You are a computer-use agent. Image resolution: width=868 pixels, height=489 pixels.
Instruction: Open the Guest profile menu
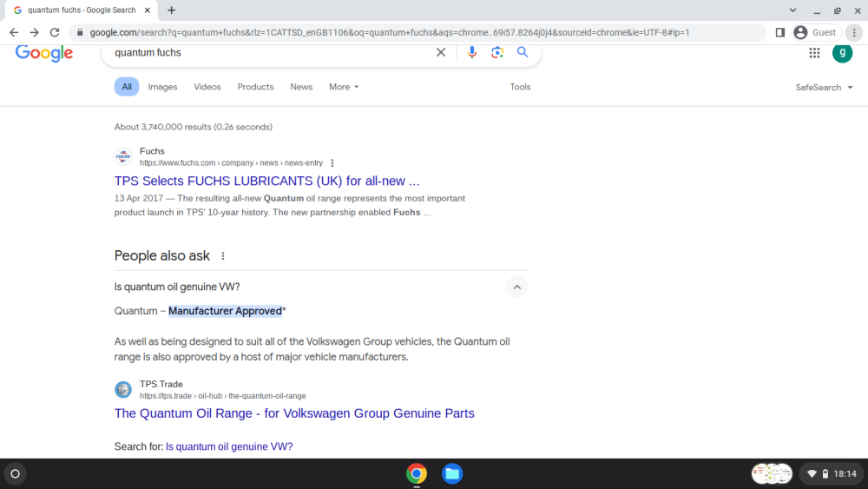(x=815, y=33)
